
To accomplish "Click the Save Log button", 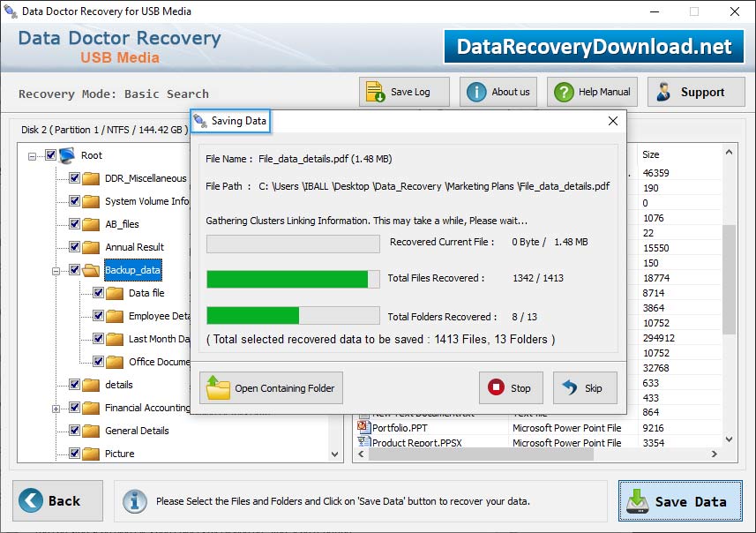I will (404, 92).
